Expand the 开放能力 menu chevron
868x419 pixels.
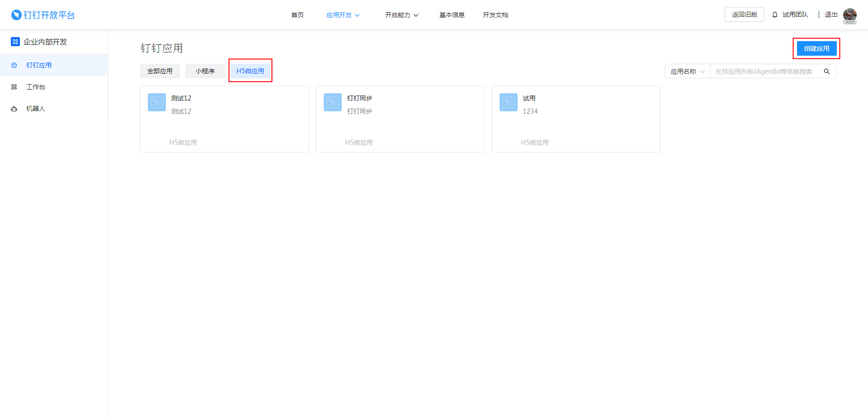[416, 15]
